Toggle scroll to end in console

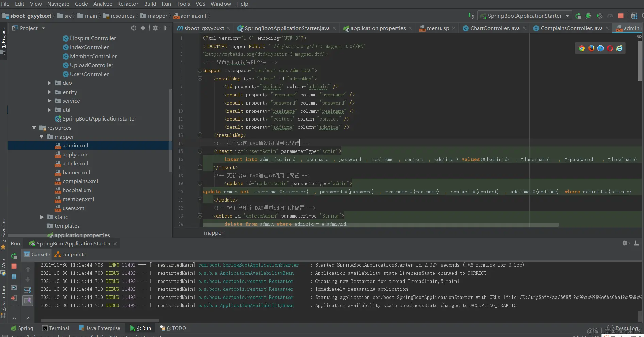28,301
